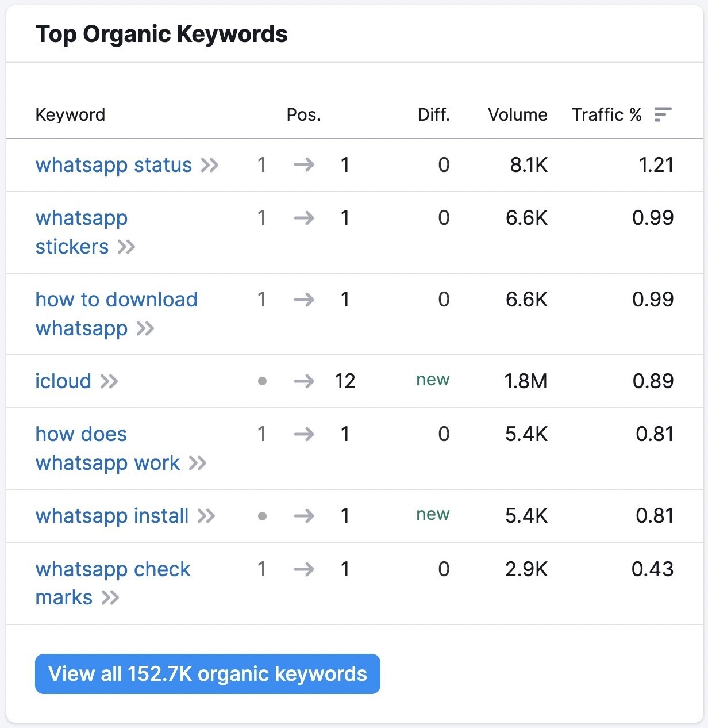708x728 pixels.
Task: Select the 1.8M volume for icloud
Action: pyautogui.click(x=526, y=381)
